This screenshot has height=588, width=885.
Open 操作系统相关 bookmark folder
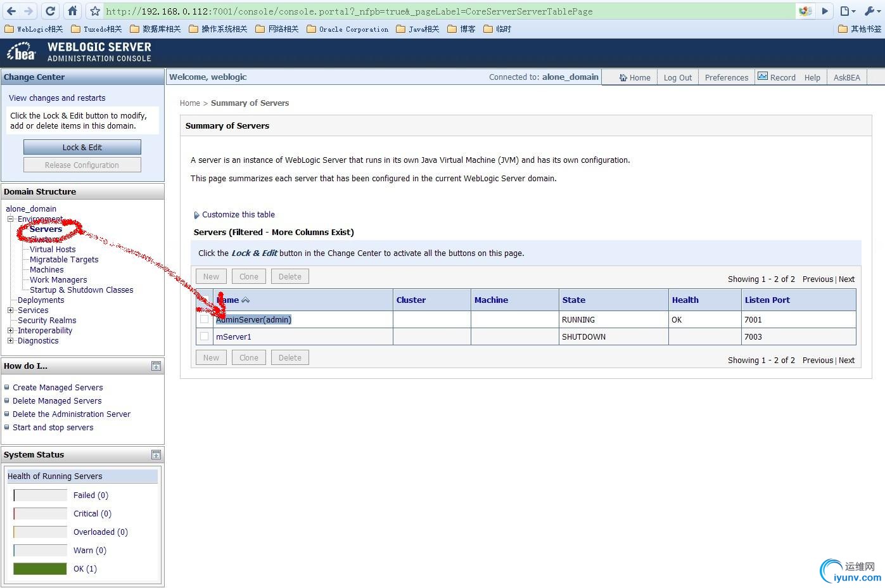tap(218, 29)
